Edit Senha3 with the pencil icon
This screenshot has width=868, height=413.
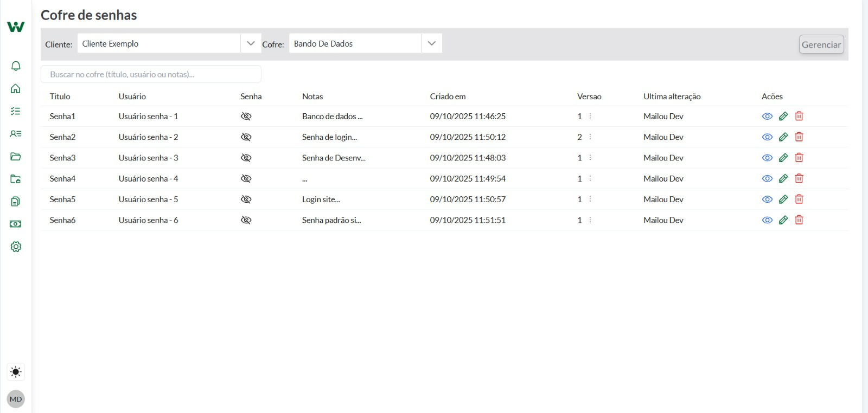click(783, 158)
